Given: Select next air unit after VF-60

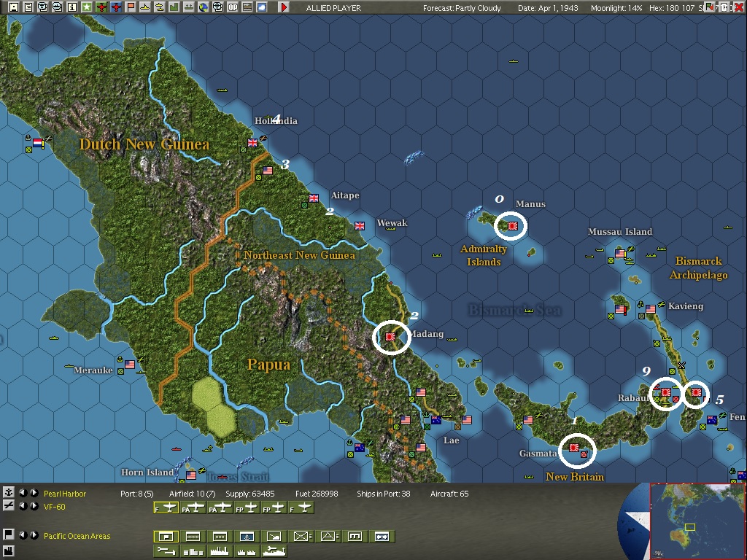Looking at the screenshot, I should [x=34, y=506].
